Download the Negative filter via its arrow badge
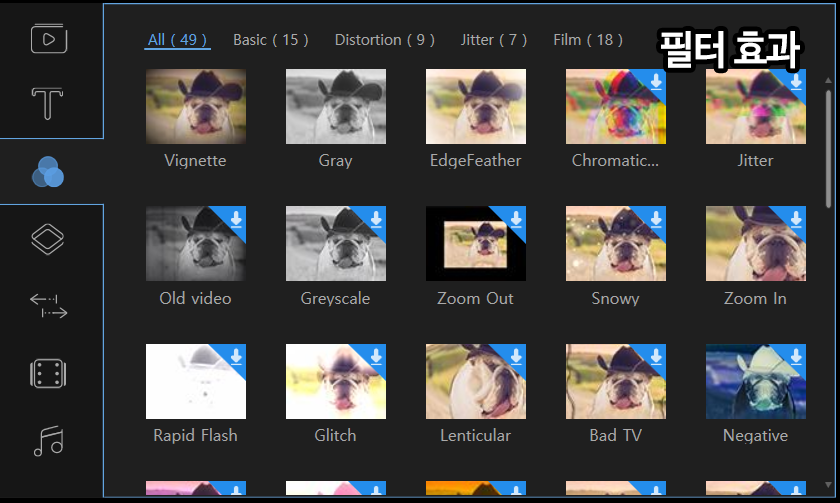 point(796,356)
